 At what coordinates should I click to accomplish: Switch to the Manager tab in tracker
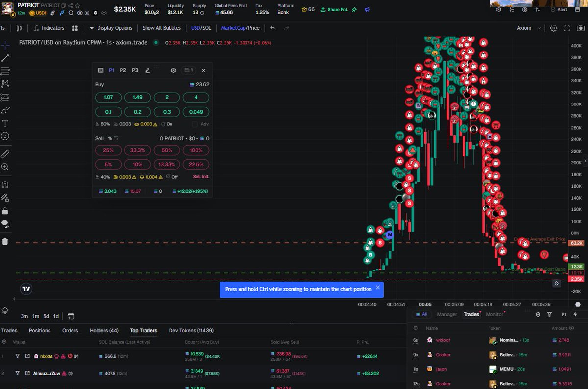tap(447, 314)
